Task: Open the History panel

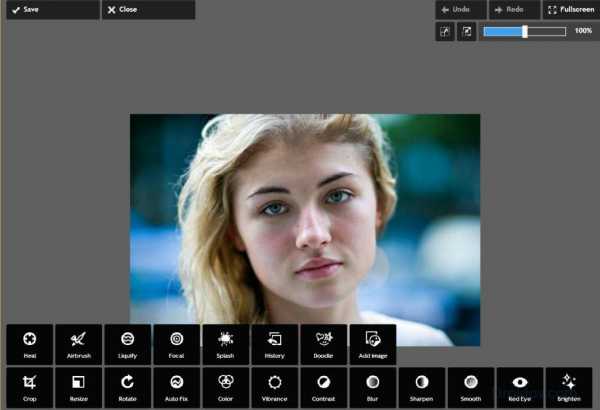Action: point(274,344)
